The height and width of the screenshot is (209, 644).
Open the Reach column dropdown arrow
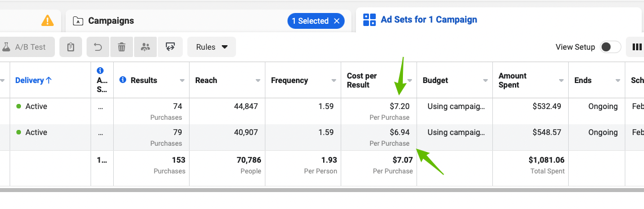(258, 81)
